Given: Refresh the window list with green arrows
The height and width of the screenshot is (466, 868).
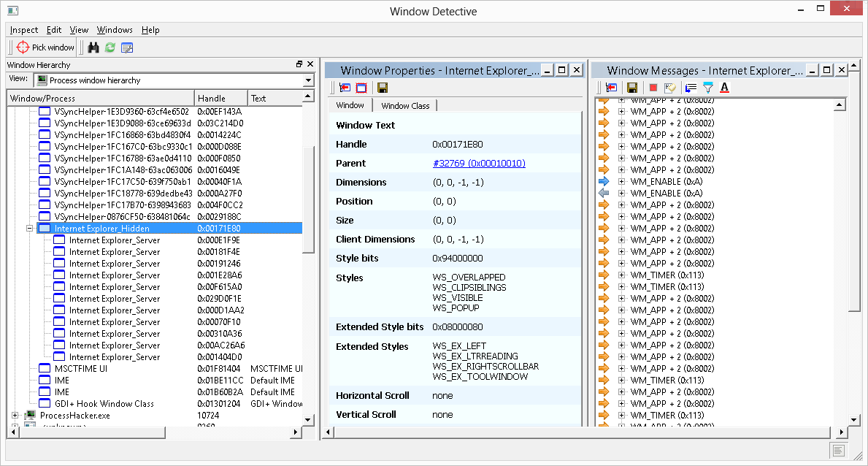Looking at the screenshot, I should click(x=110, y=47).
